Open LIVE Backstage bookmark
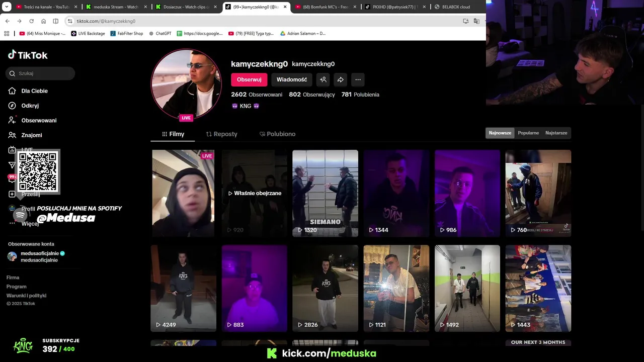The height and width of the screenshot is (362, 644). click(88, 34)
